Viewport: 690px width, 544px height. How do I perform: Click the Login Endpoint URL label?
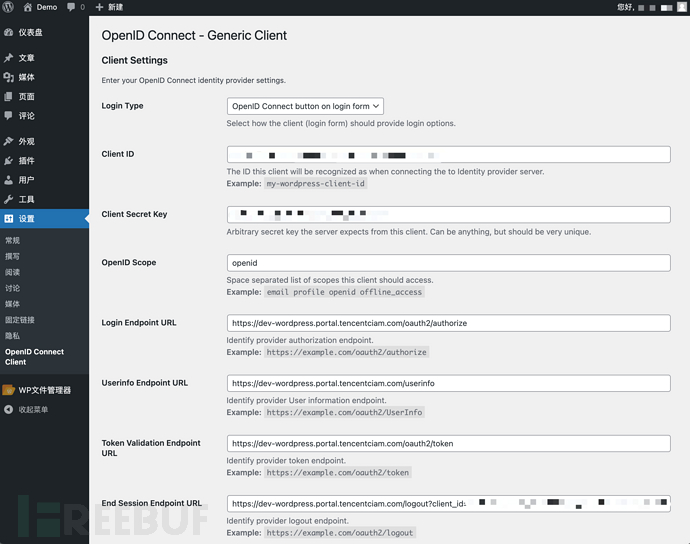(139, 323)
